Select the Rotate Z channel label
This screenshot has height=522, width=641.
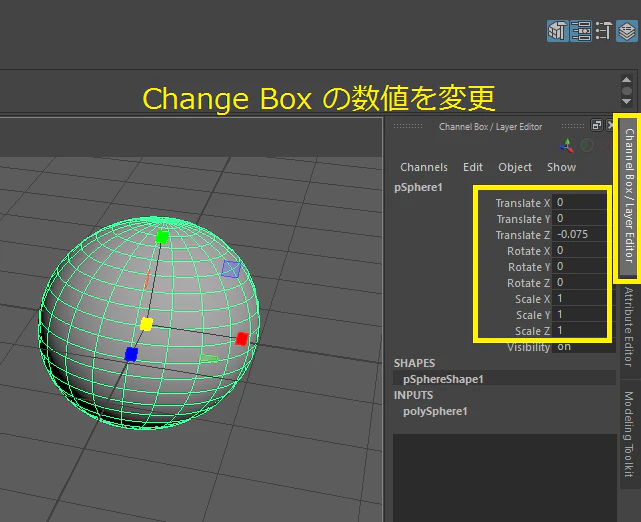pos(529,283)
